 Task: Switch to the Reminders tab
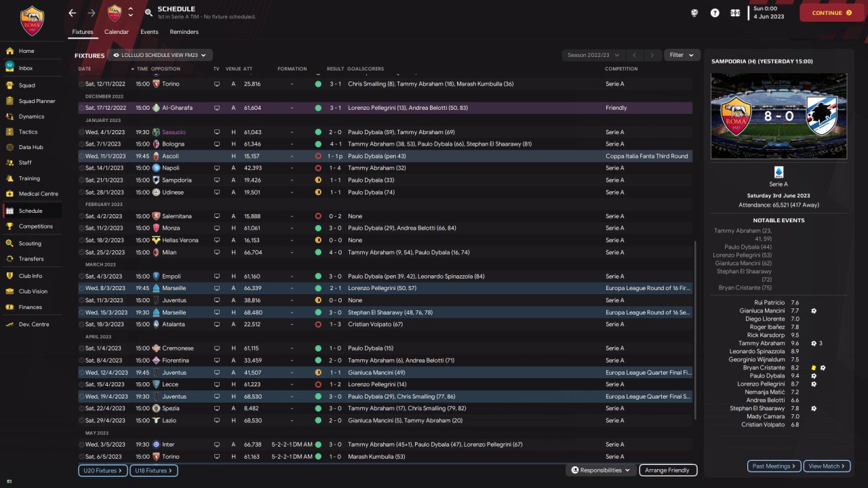[184, 32]
